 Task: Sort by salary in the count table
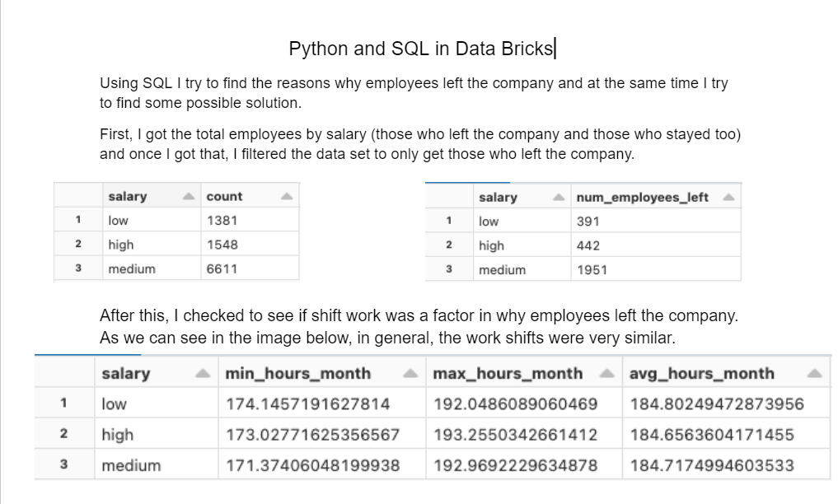188,197
